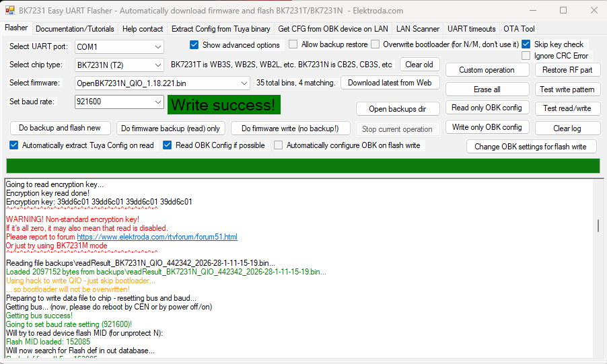The image size is (607, 364).
Task: Click "Or just try using BK7231M mode" line
Action: pyautogui.click(x=57, y=246)
